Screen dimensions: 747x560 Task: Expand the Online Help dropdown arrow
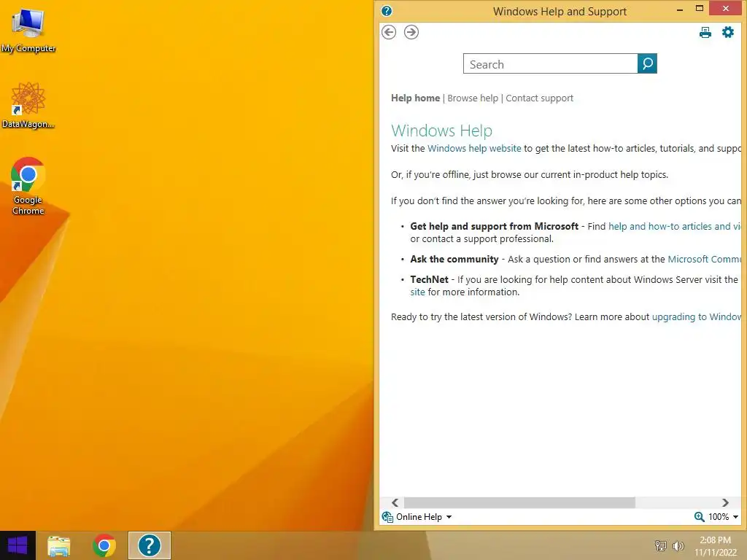pos(449,517)
